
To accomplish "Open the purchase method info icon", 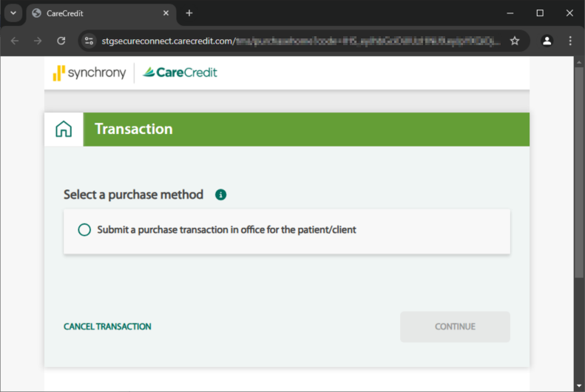I will pos(221,195).
